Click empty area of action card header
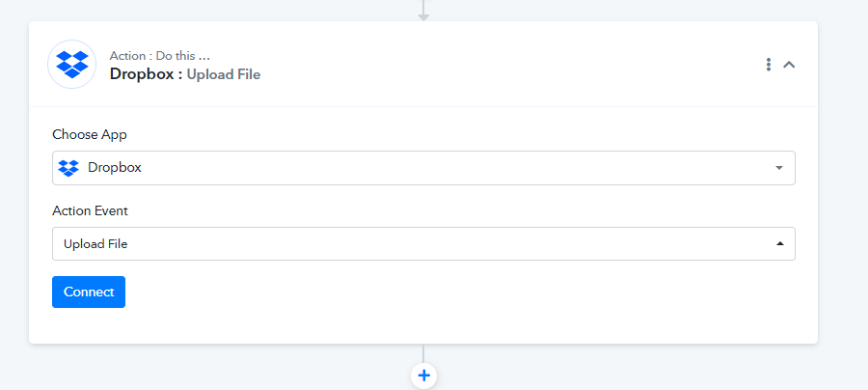 pyautogui.click(x=499, y=65)
